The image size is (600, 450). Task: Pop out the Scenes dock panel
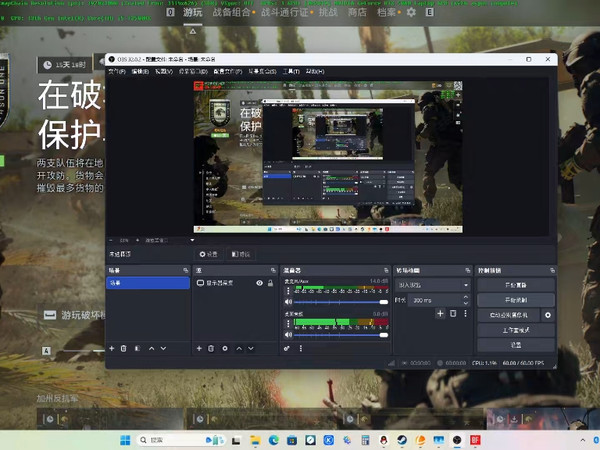tap(186, 271)
